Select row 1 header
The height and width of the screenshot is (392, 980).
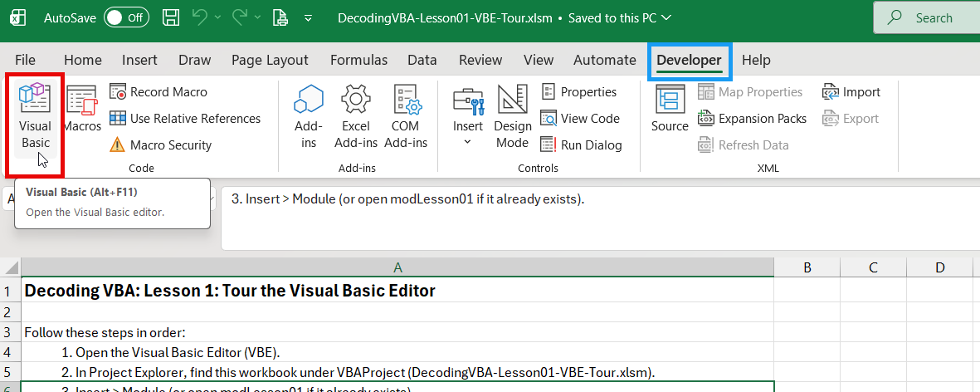coord(11,292)
